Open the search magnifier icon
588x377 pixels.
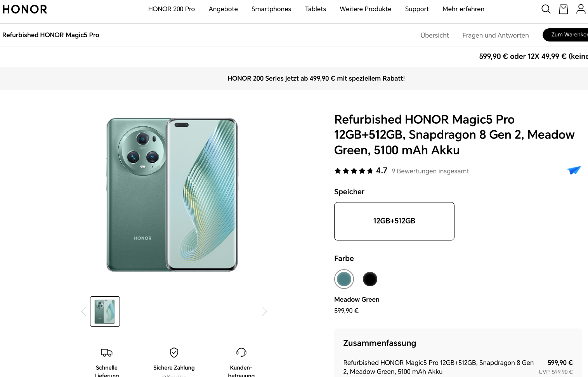point(546,9)
